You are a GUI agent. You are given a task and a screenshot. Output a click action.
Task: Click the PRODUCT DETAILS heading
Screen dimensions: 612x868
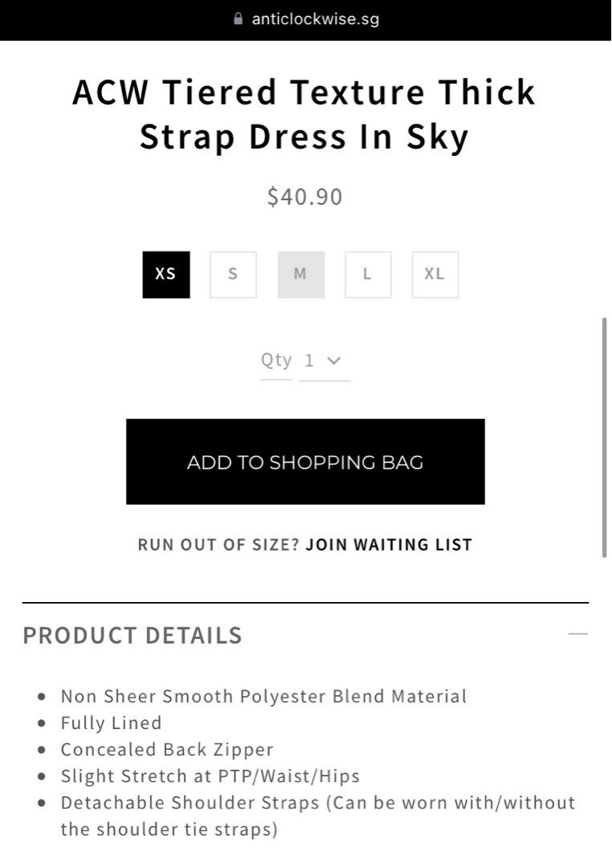132,635
